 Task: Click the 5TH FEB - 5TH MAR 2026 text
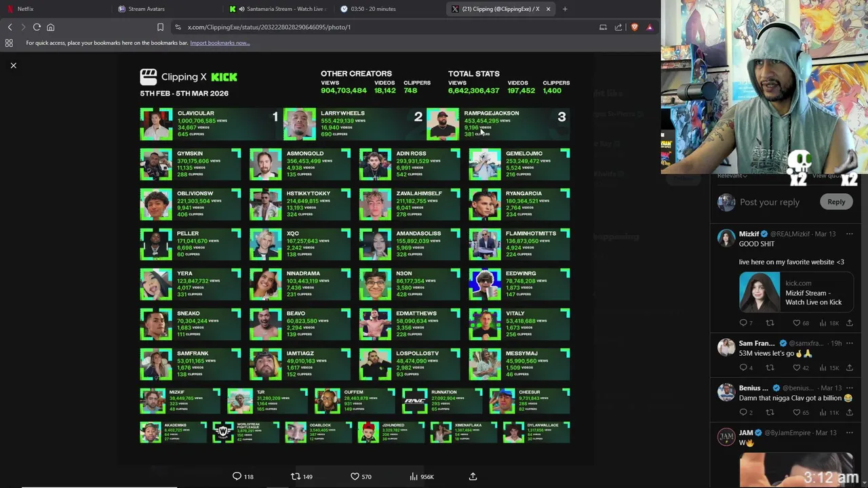point(184,93)
